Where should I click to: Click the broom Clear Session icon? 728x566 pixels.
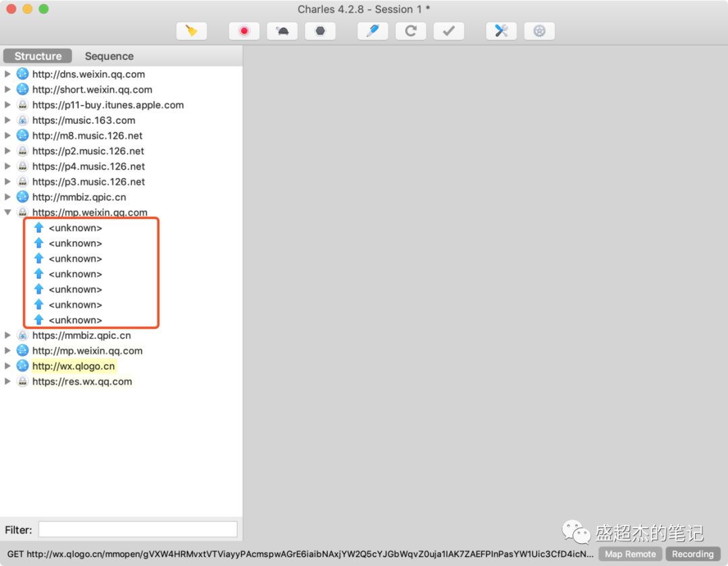191,31
